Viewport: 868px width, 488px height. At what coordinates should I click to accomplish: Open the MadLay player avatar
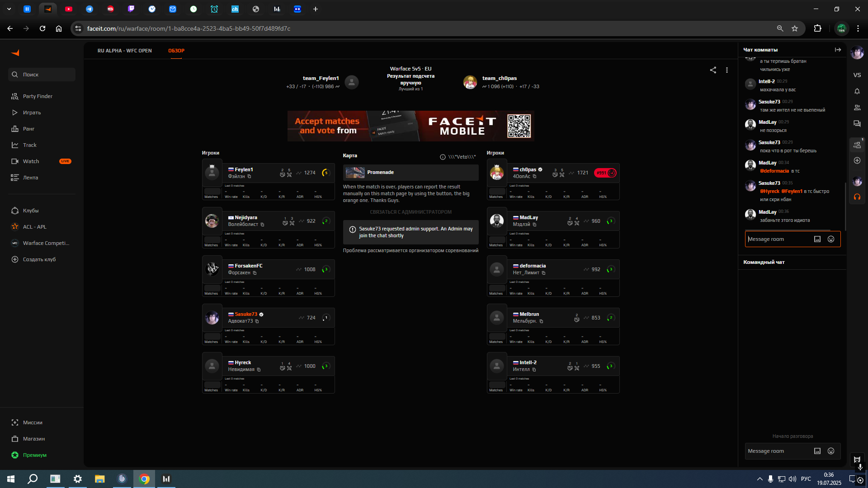click(x=497, y=221)
